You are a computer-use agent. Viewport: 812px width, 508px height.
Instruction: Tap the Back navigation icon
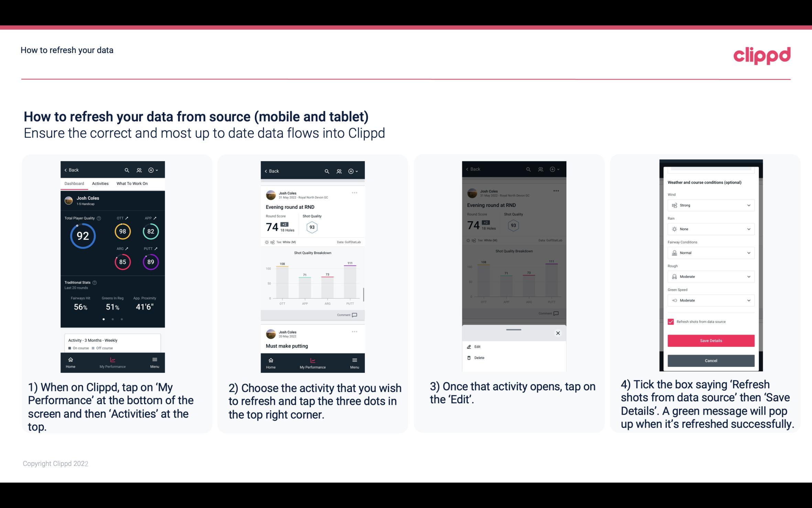67,170
